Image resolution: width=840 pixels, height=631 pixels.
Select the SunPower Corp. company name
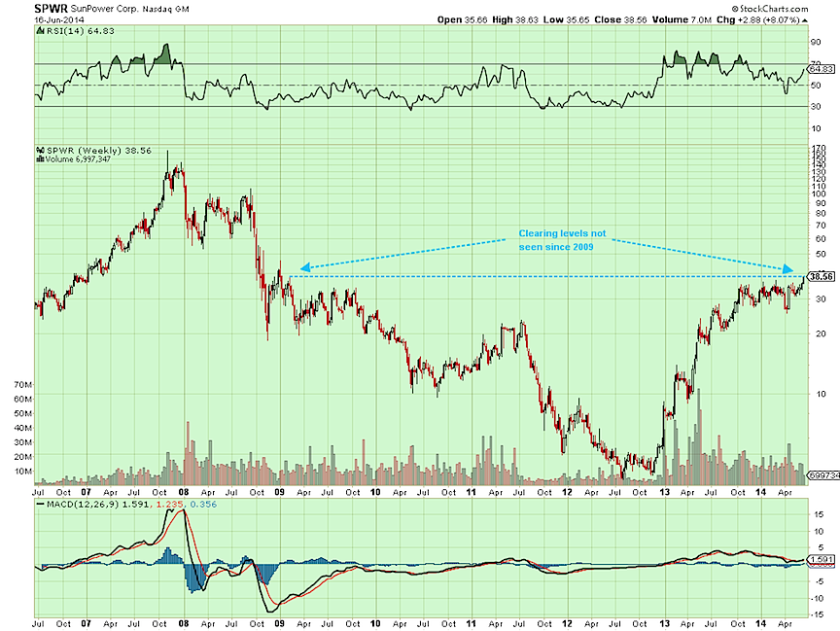point(104,9)
